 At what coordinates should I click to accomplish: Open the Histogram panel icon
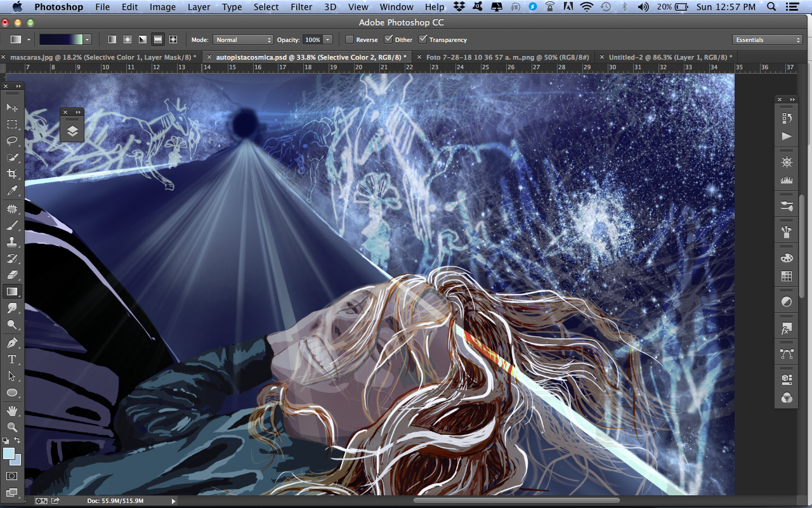(787, 180)
